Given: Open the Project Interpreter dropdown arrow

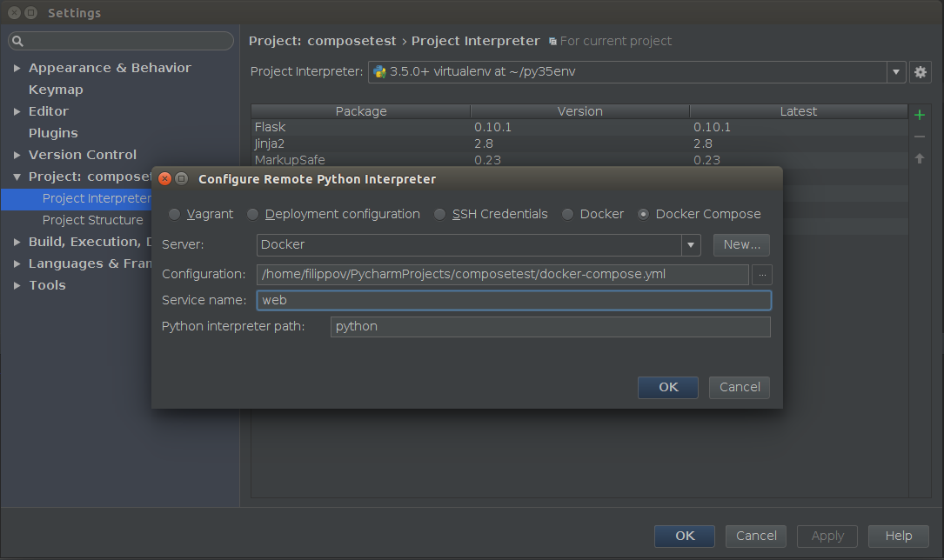Looking at the screenshot, I should pyautogui.click(x=896, y=72).
